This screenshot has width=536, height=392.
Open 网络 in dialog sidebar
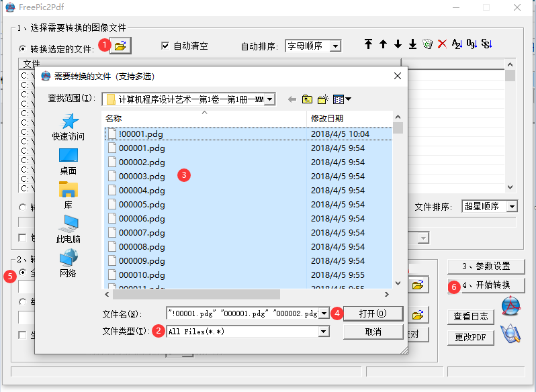pos(69,263)
